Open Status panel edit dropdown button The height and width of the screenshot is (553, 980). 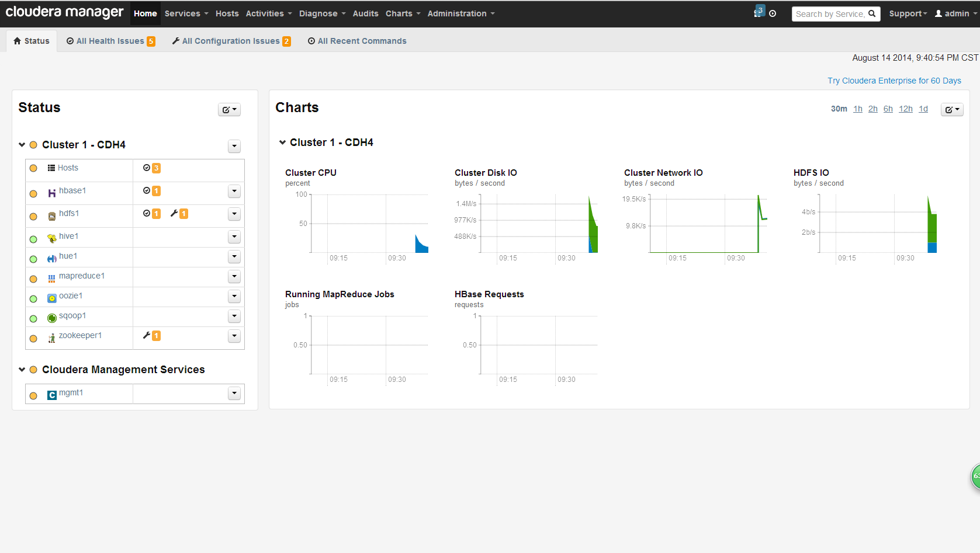click(x=230, y=109)
